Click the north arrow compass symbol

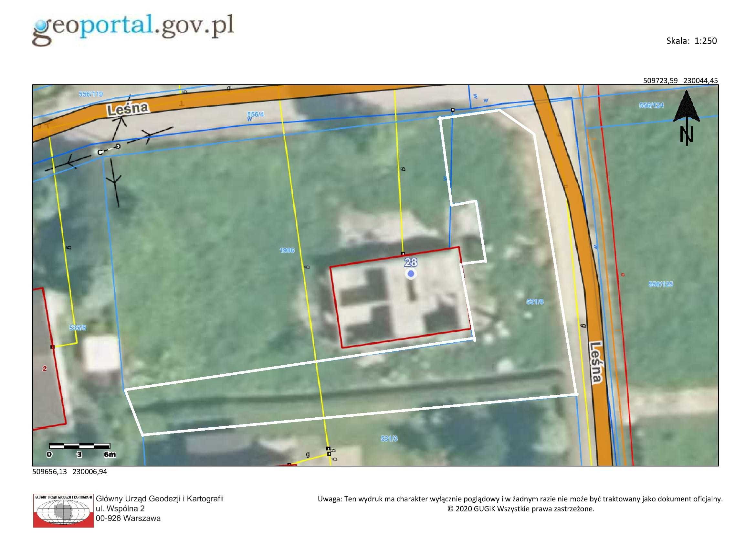(x=687, y=118)
